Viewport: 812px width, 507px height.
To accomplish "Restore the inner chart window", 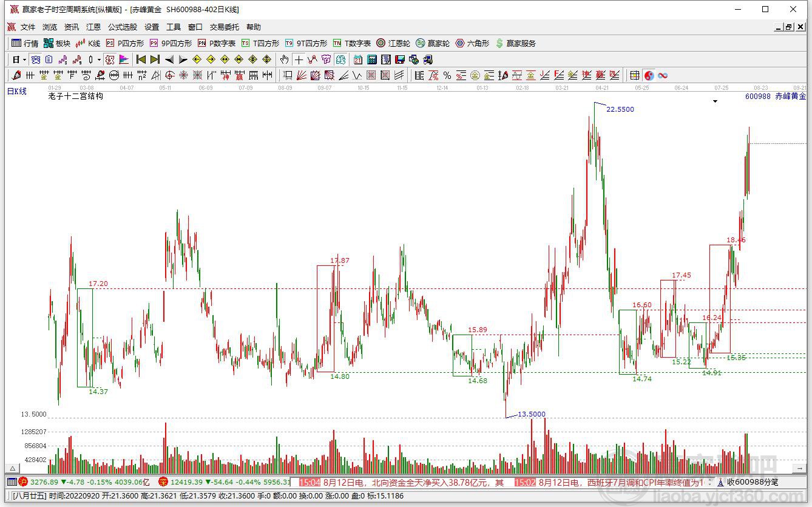I will [x=790, y=27].
